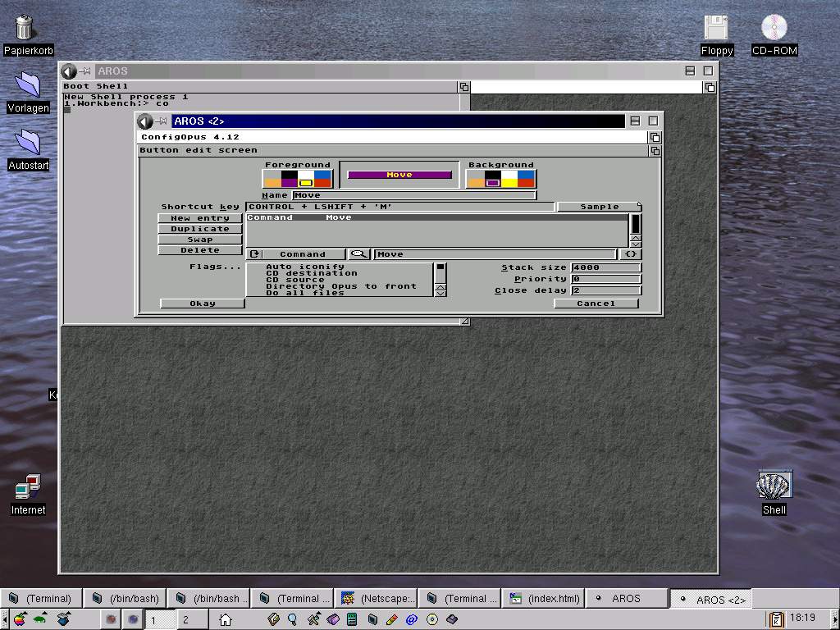Select blue in the Foreground palette
The height and width of the screenshot is (630, 840).
pos(323,174)
